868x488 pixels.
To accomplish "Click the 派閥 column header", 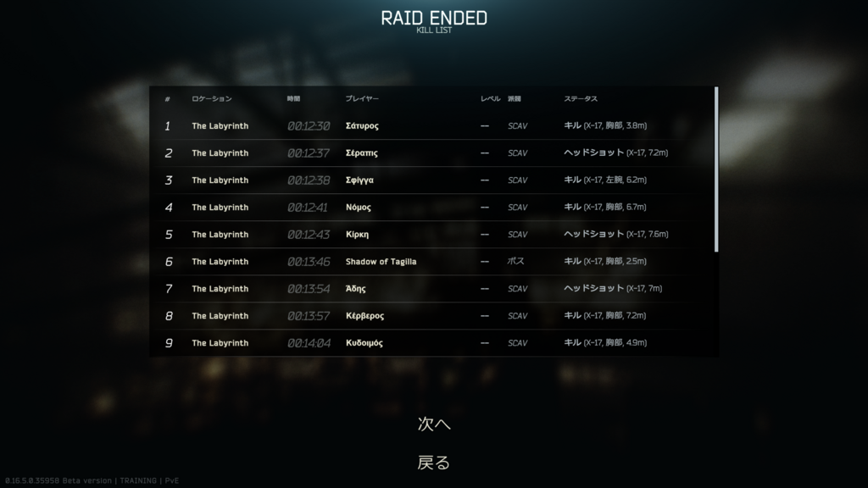I will 515,99.
